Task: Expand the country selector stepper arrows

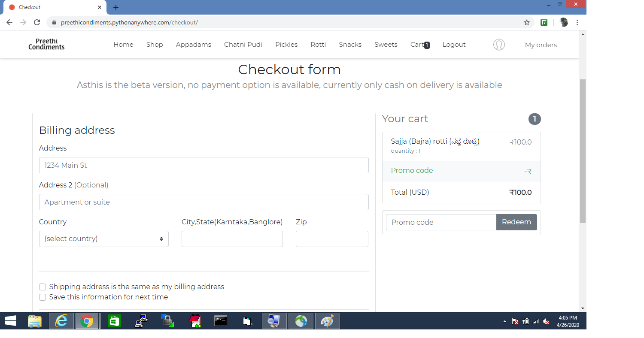Action: point(162,238)
